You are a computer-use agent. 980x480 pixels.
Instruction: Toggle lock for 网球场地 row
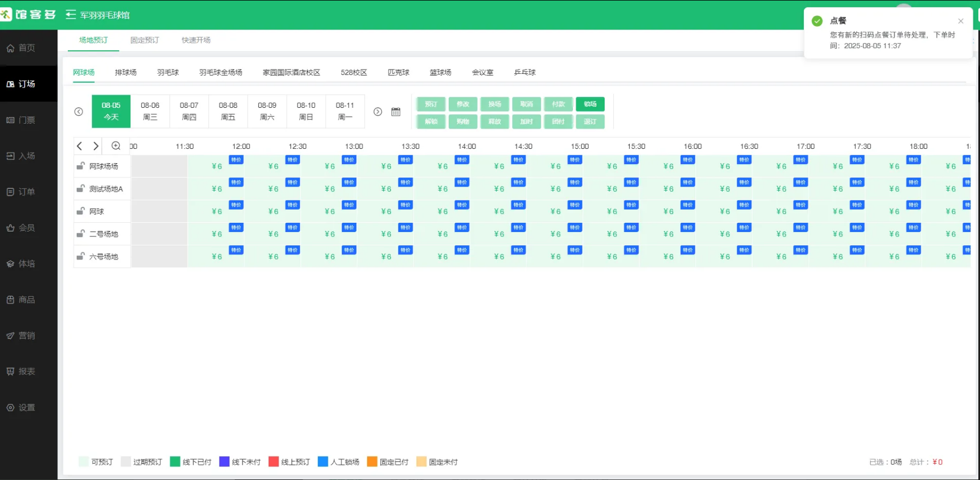(80, 166)
